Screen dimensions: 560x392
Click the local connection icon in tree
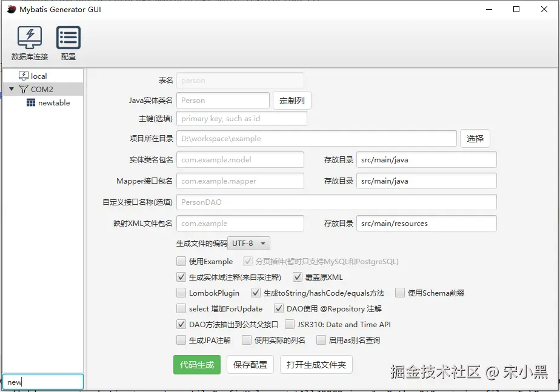24,76
